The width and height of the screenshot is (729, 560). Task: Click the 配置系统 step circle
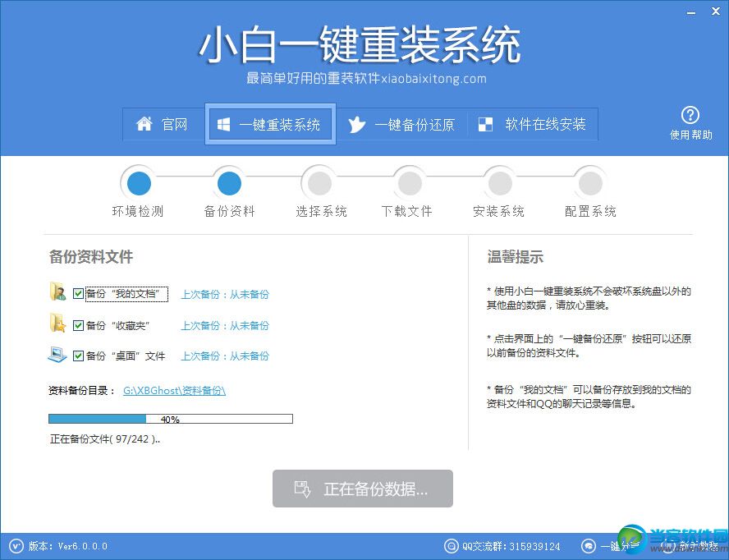point(590,183)
